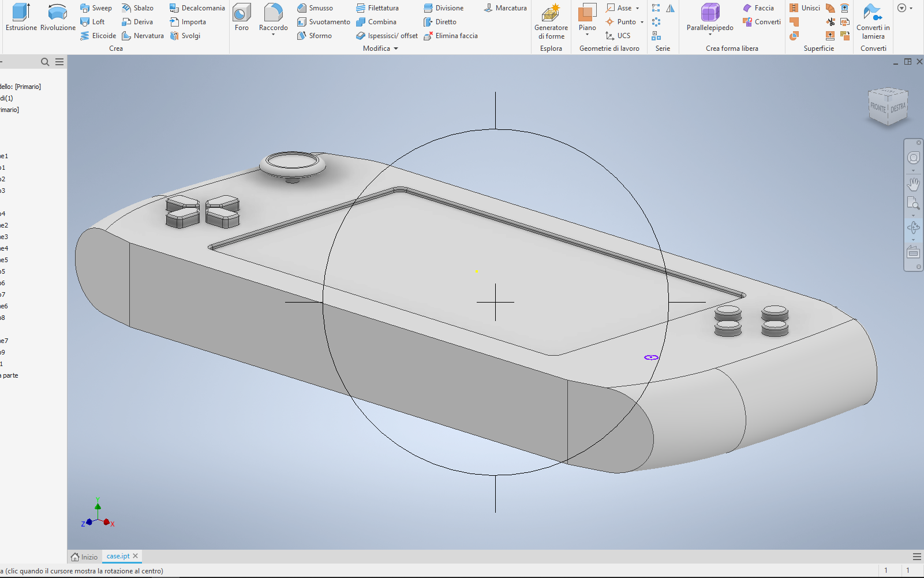Activate the Svuotamento shell tool
Image resolution: width=924 pixels, height=578 pixels.
tap(323, 22)
